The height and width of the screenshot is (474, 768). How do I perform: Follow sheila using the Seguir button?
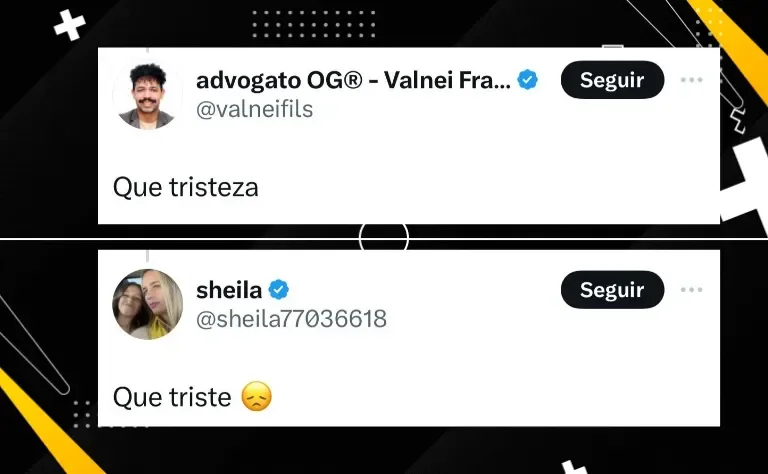coord(612,290)
